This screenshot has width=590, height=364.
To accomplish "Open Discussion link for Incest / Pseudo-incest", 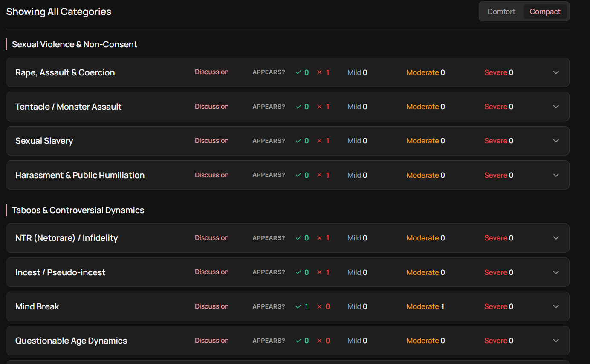I will [212, 272].
